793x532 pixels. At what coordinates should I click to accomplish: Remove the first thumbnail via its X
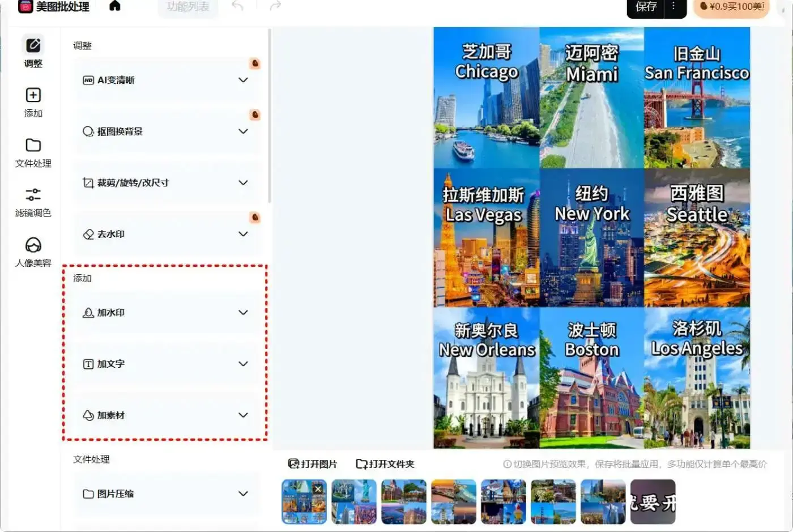coord(318,488)
